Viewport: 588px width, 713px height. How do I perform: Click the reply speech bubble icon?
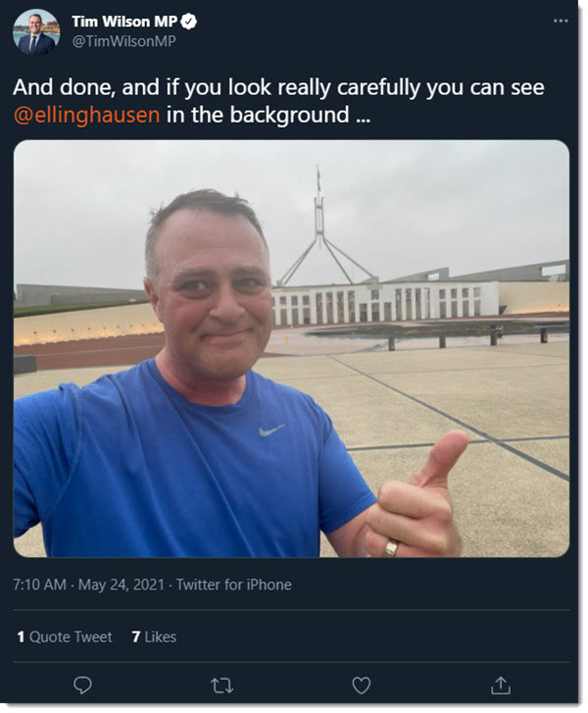coord(82,685)
